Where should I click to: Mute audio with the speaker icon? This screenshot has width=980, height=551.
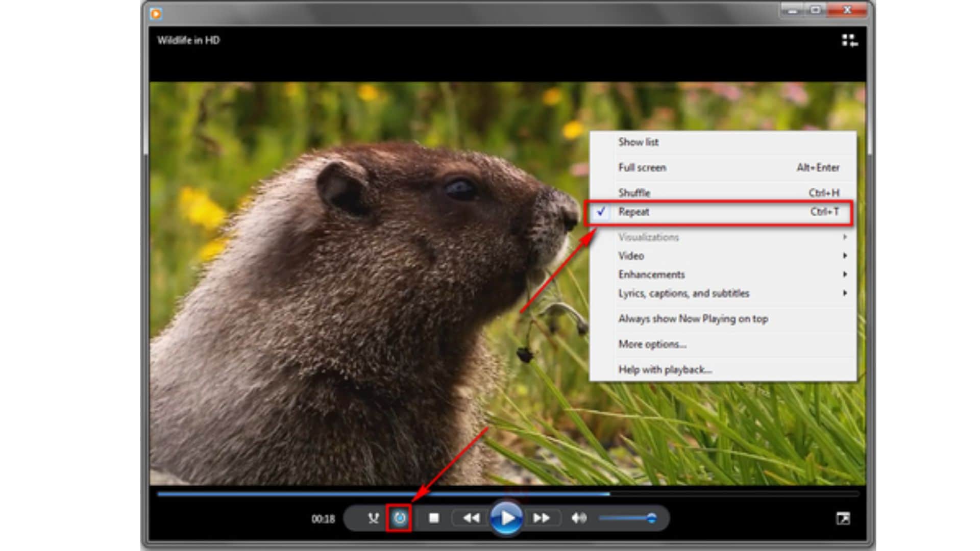[579, 518]
